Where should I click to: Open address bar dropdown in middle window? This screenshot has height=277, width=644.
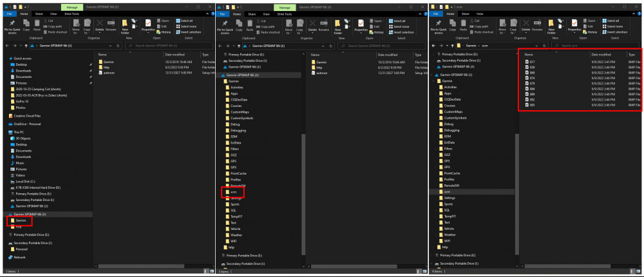[x=323, y=46]
